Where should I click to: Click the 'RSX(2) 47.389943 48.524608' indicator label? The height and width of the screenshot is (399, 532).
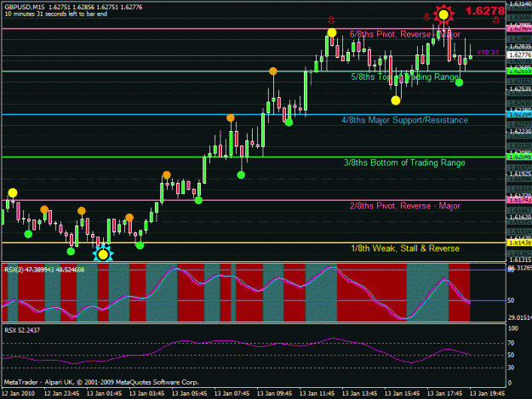coord(44,270)
